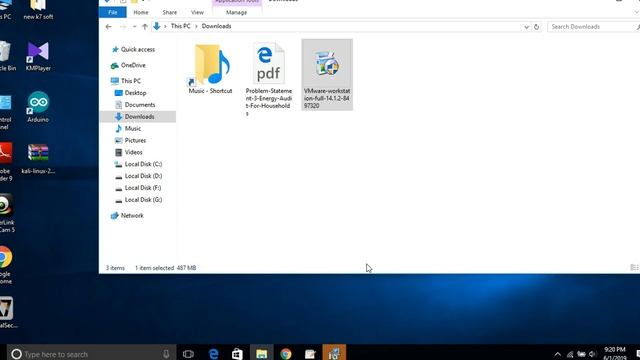The height and width of the screenshot is (360, 640).
Task: Open the recent locations dropdown arrow
Action: (x=134, y=27)
